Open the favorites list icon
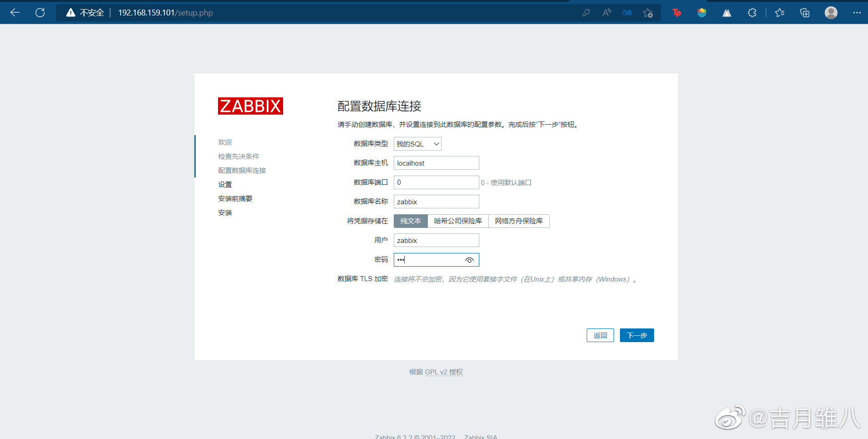Viewport: 868px width, 439px height. pyautogui.click(x=780, y=13)
